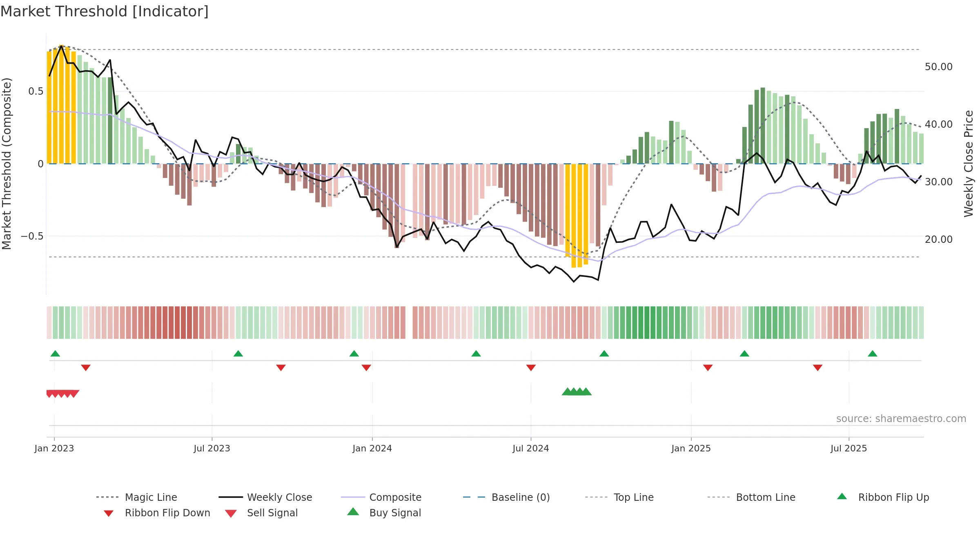
Task: Click the tallest dark green bar near Mar 2025
Action: pos(763,126)
